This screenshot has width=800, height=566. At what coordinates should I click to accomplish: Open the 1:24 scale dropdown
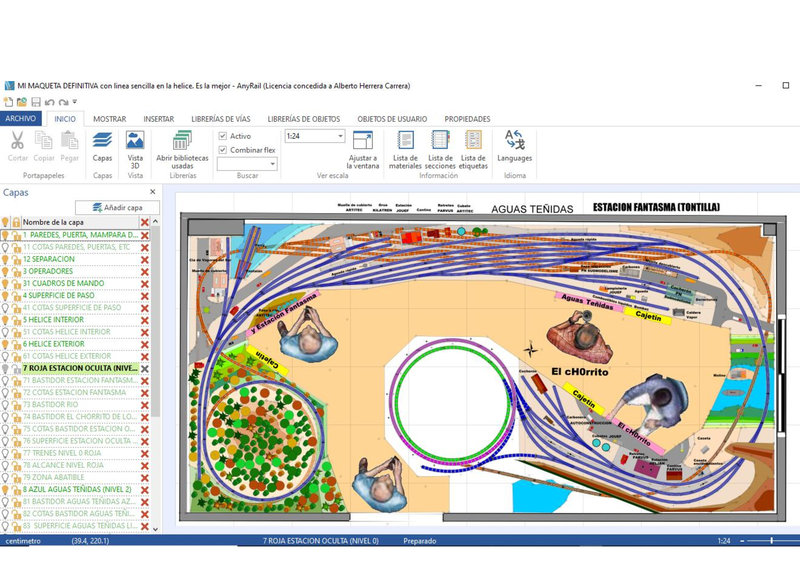coord(340,136)
